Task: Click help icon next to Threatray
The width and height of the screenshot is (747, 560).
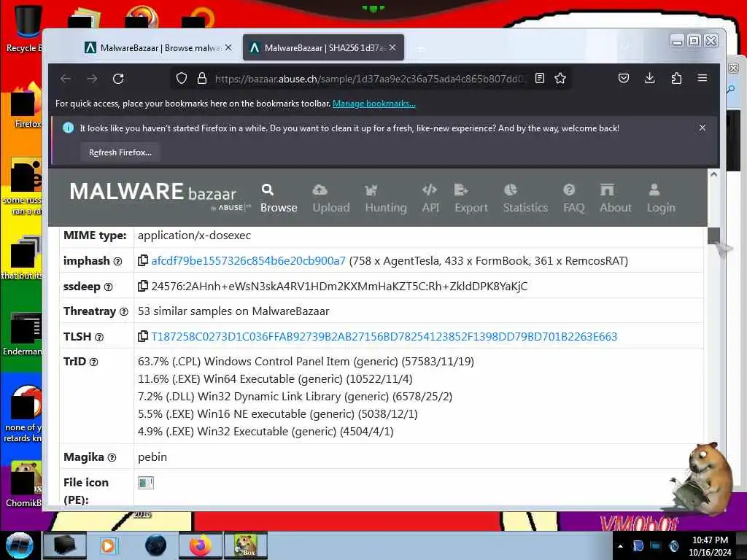Action: (124, 312)
